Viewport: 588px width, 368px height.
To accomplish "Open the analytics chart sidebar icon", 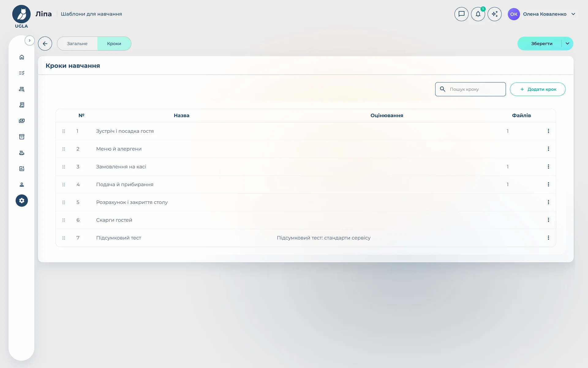I will click(x=22, y=169).
